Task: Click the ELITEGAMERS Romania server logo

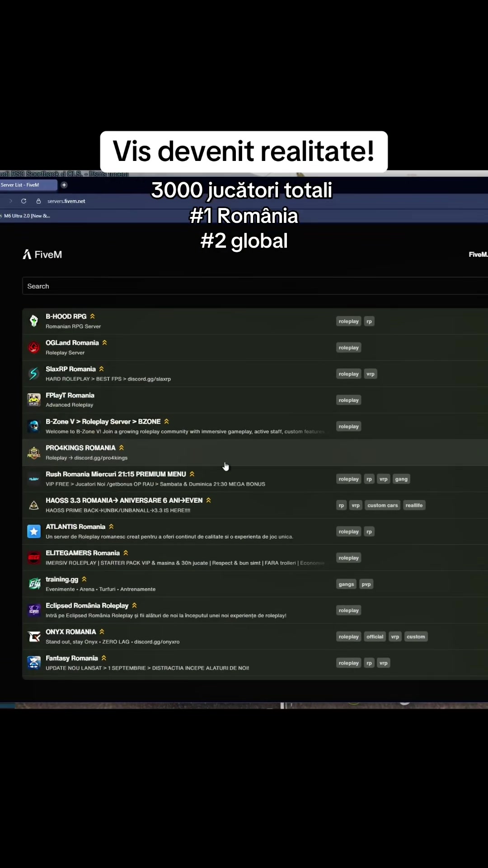Action: click(34, 557)
